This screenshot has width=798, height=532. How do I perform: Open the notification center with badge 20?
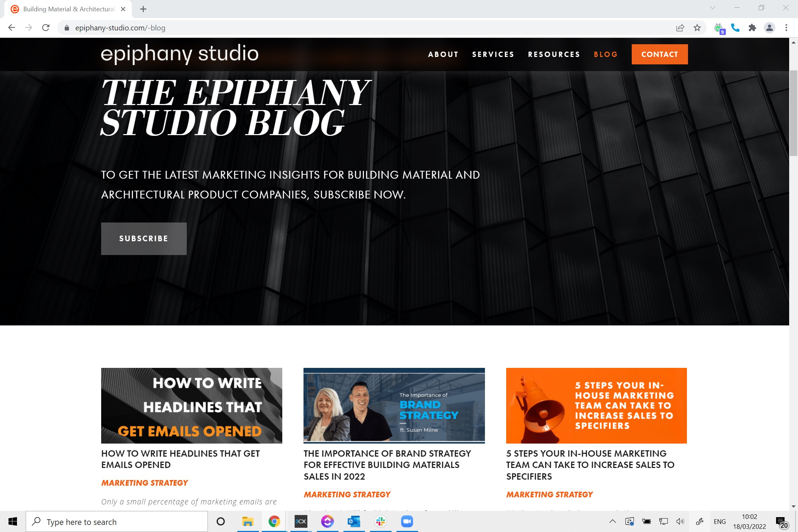click(782, 522)
